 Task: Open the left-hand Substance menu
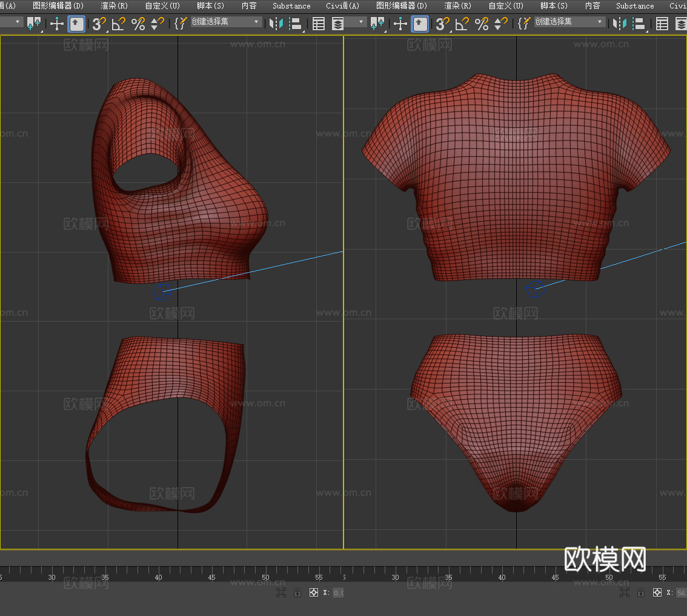point(291,5)
